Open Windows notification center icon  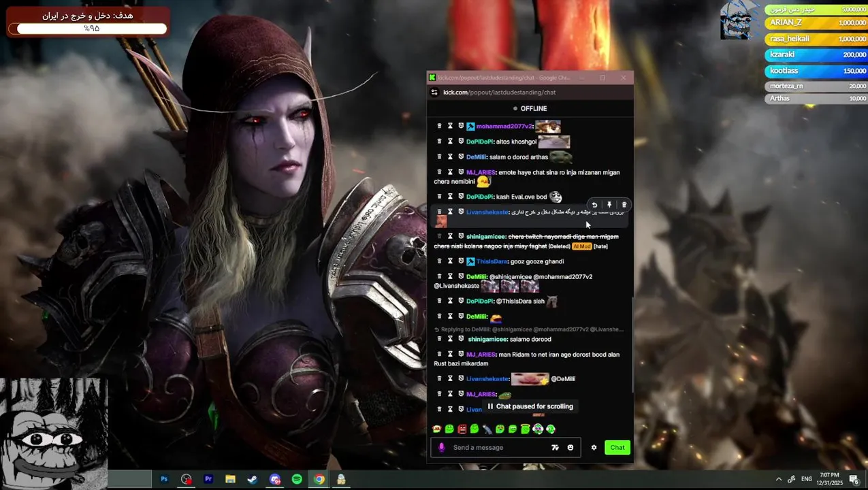click(x=854, y=479)
